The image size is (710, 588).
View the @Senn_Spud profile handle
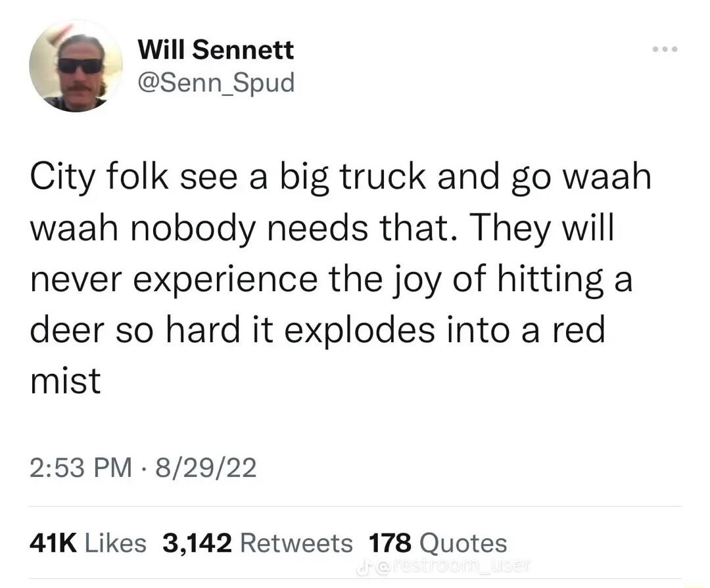pyautogui.click(x=217, y=82)
